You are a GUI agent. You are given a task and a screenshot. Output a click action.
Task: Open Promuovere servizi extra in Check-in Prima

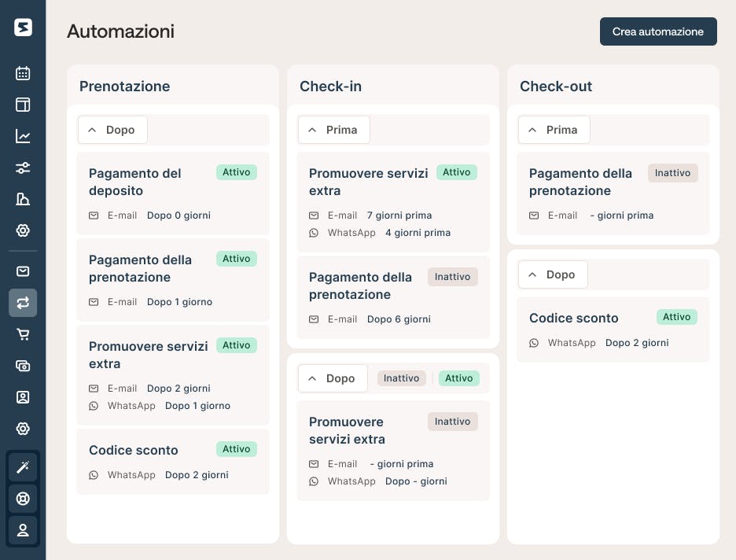[x=393, y=202]
